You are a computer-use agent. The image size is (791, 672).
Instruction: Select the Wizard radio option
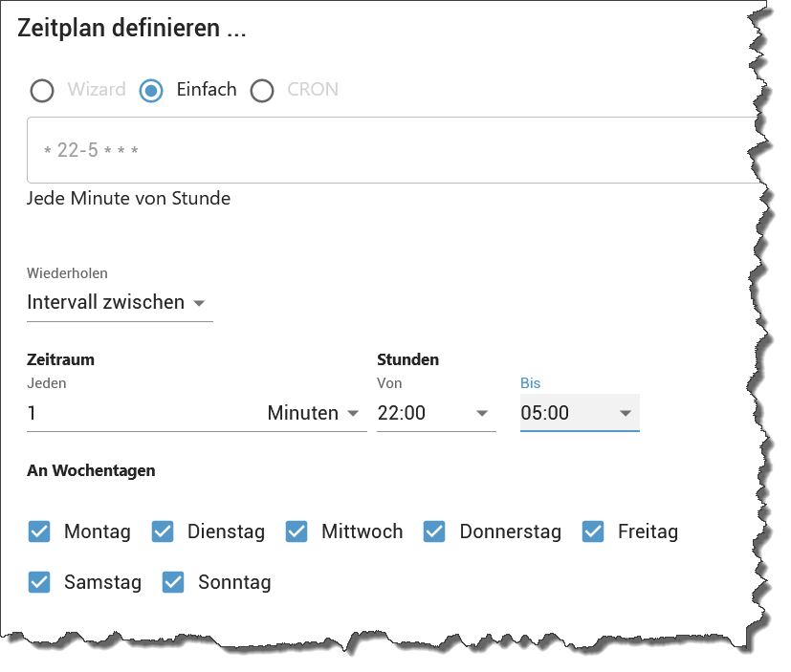coord(42,91)
